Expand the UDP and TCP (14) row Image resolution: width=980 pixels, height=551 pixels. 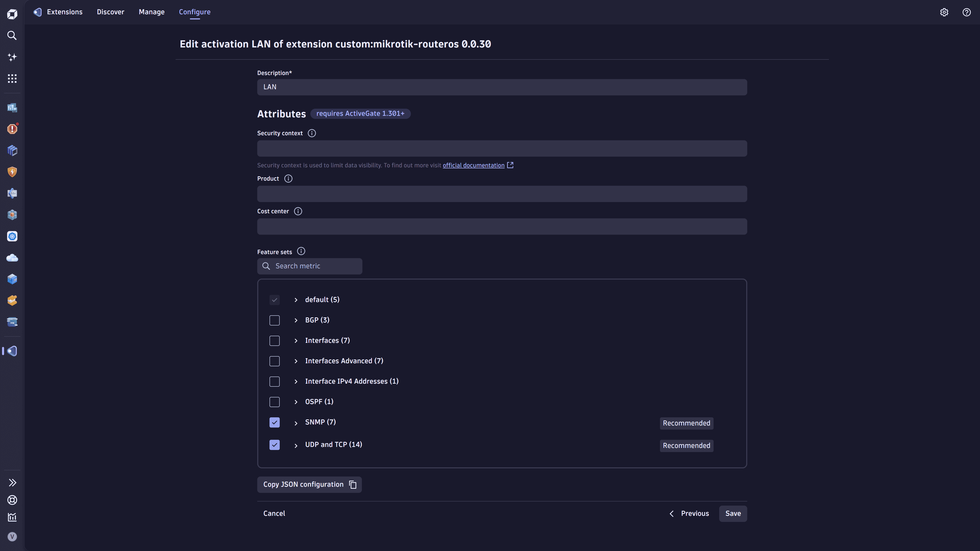pos(296,446)
